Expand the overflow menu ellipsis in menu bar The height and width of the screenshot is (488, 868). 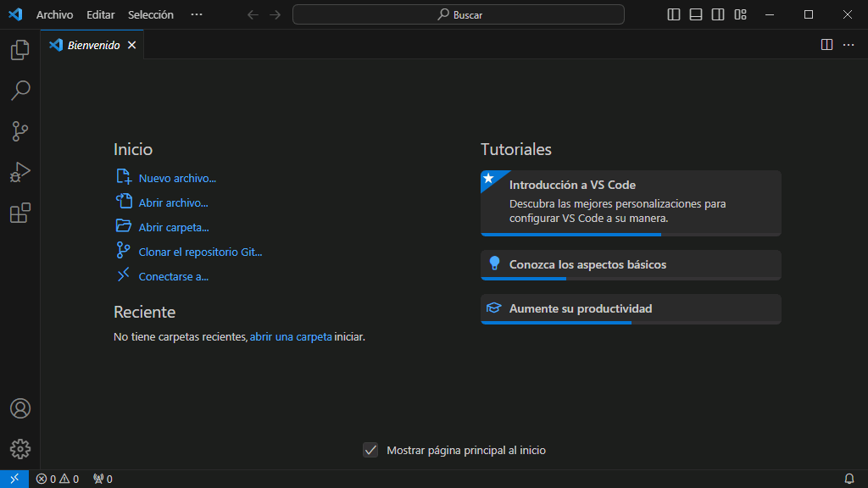click(x=197, y=14)
